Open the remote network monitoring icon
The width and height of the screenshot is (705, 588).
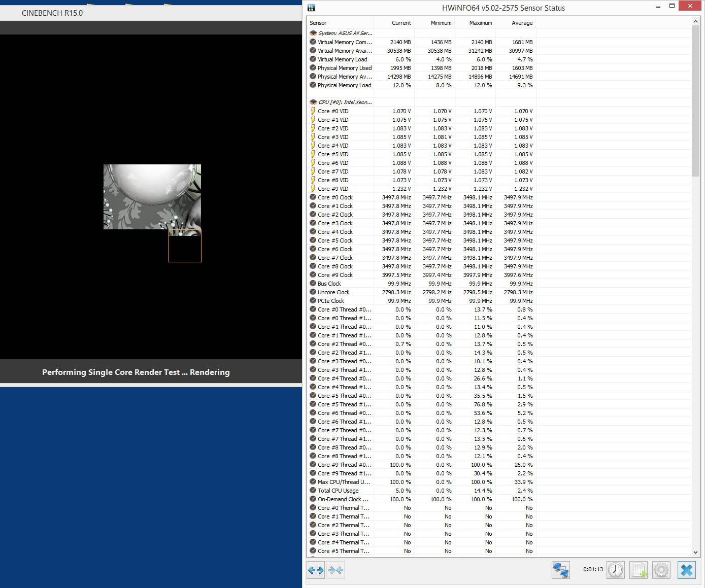tap(561, 570)
